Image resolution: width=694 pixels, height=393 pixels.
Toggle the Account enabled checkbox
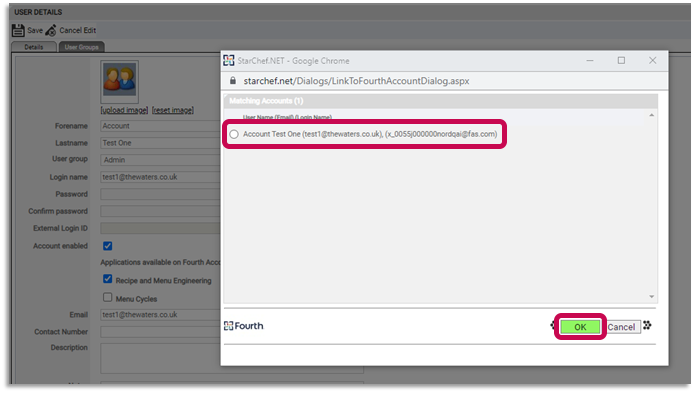[108, 246]
